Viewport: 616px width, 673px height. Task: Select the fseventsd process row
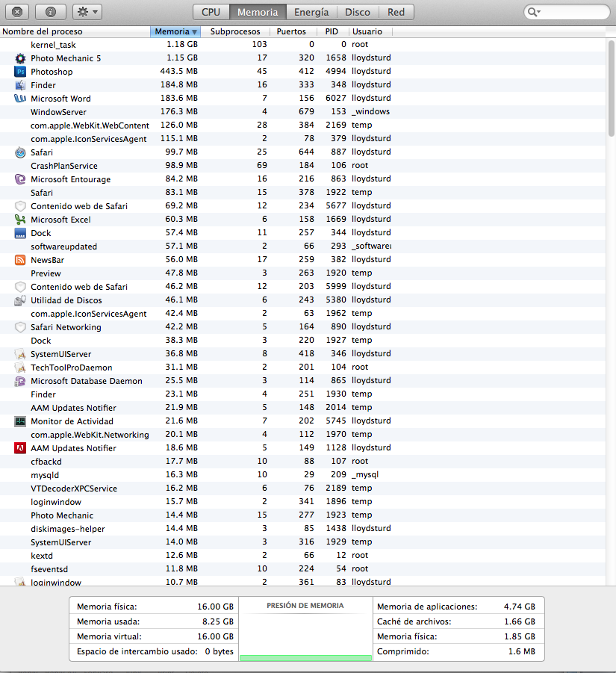tap(303, 569)
